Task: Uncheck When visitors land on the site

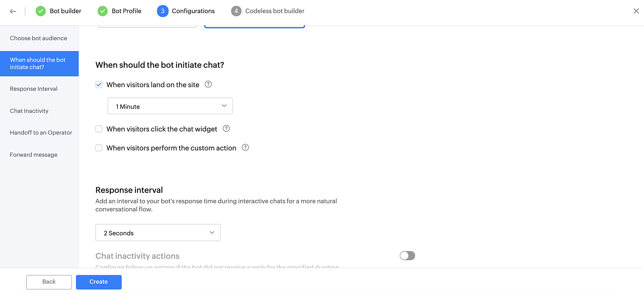Action: point(99,85)
